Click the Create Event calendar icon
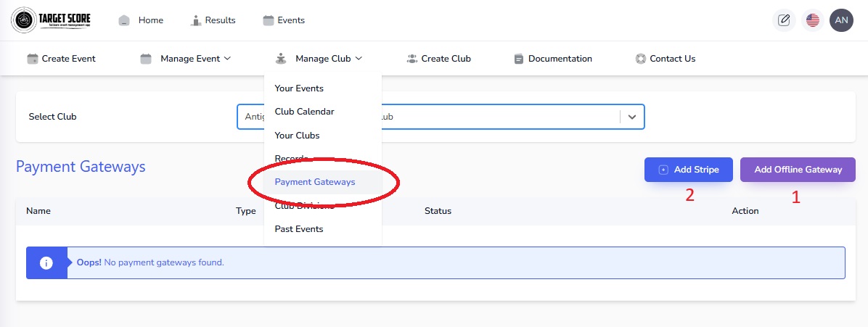This screenshot has width=868, height=327. coord(33,59)
